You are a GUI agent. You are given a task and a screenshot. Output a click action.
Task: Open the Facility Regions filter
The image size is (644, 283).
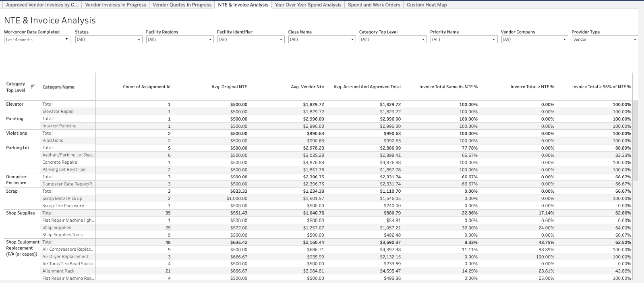[x=179, y=40]
